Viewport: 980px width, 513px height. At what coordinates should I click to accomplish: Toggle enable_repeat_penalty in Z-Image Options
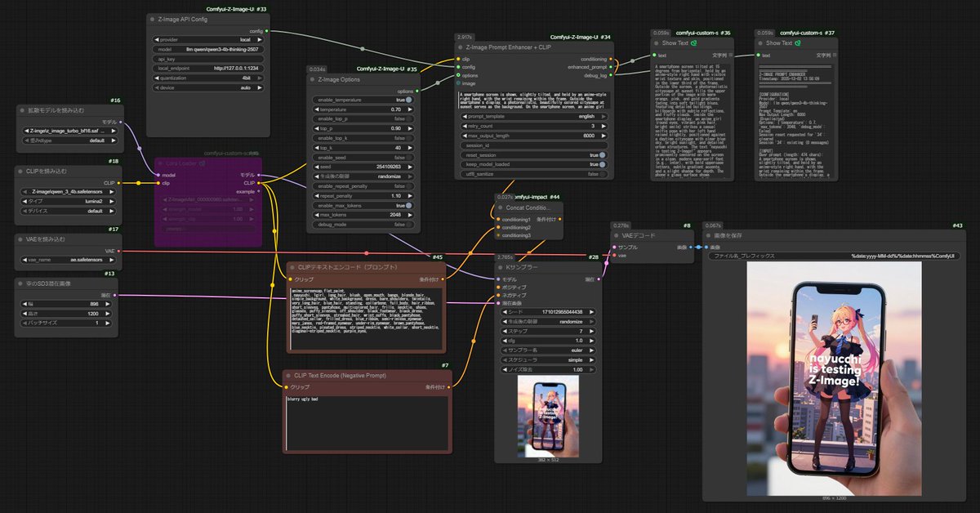pos(363,186)
